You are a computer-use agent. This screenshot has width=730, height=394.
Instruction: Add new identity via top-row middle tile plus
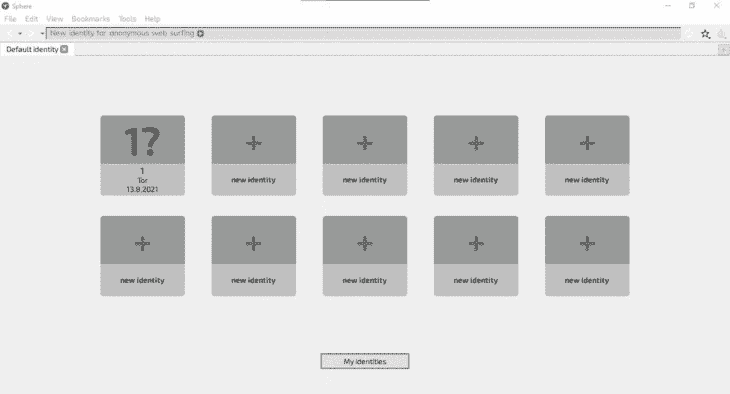click(x=365, y=143)
